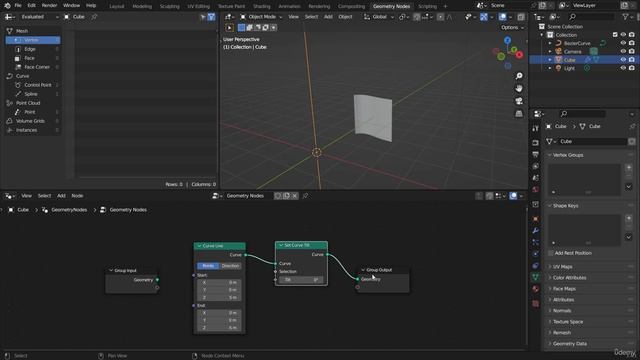Viewport: 640px width, 360px height.
Task: Open the node editor Add menu
Action: click(x=61, y=196)
